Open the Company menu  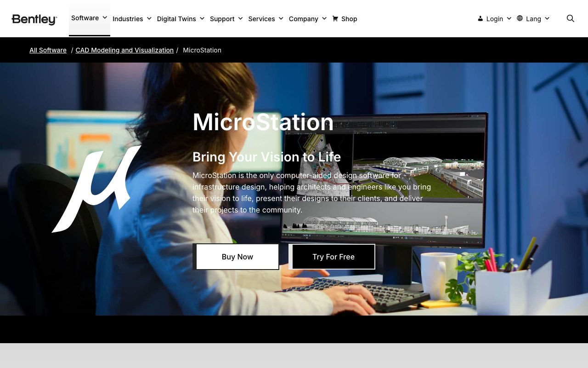304,19
